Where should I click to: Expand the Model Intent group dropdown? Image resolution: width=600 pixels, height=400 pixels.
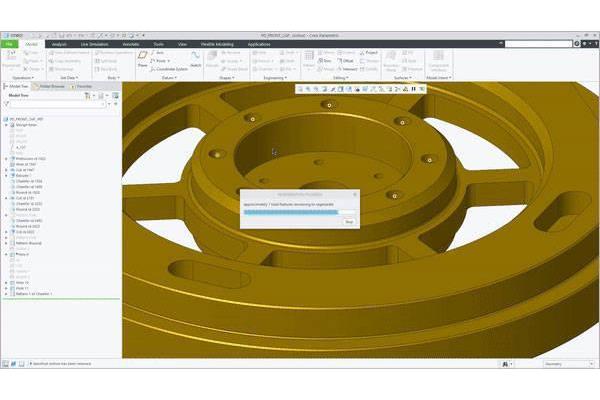(x=439, y=78)
